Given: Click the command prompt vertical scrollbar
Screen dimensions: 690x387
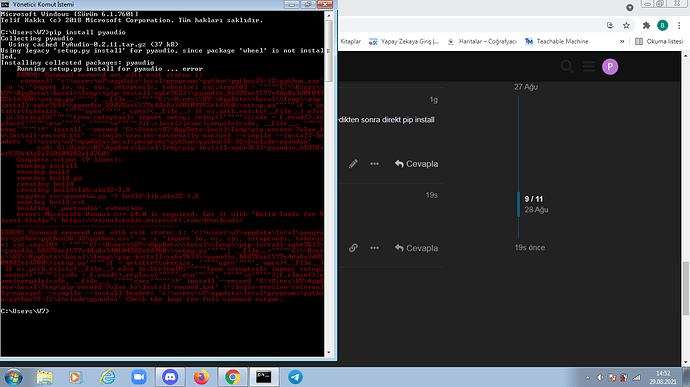Looking at the screenshot, I should tap(329, 184).
